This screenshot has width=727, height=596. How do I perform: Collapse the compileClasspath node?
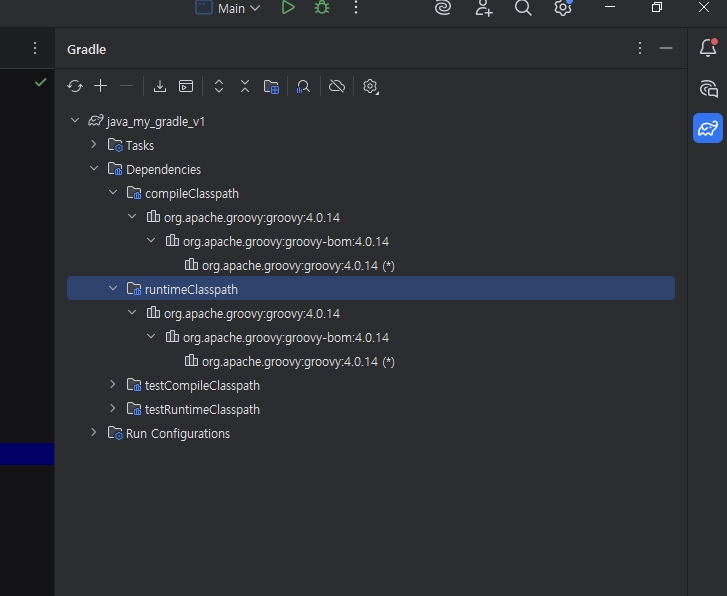click(113, 192)
